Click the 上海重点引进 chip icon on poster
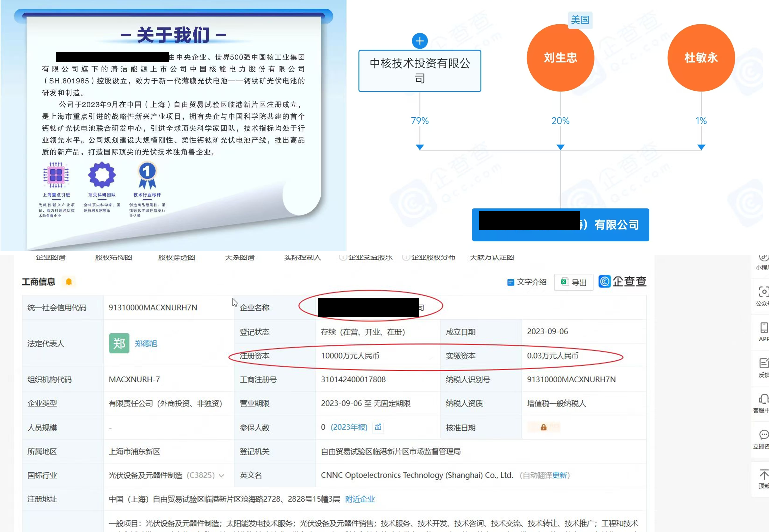This screenshot has height=532, width=769. (56, 175)
